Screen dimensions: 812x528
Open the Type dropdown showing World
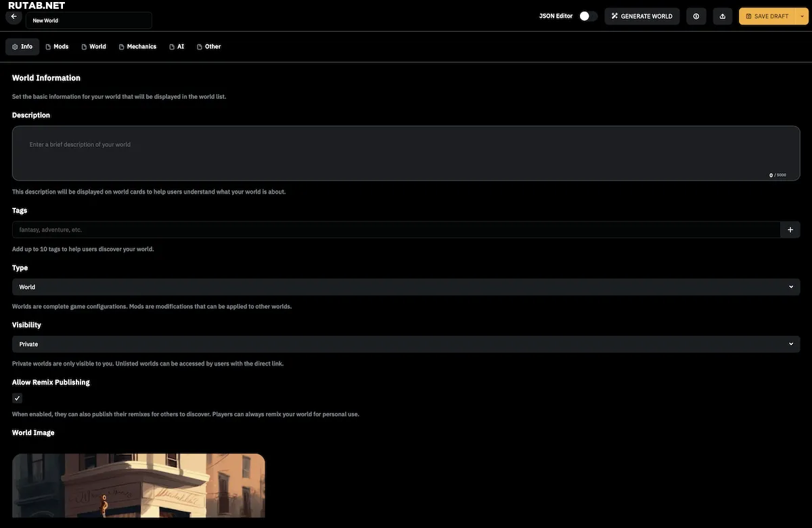[x=406, y=287]
